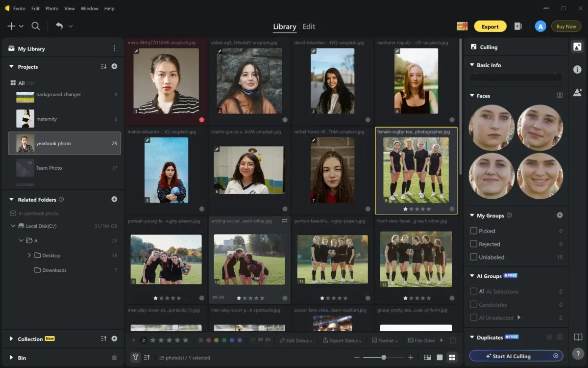This screenshot has height=368, width=588.
Task: Toggle the greater-than-or-equal rating filter
Action: click(144, 340)
